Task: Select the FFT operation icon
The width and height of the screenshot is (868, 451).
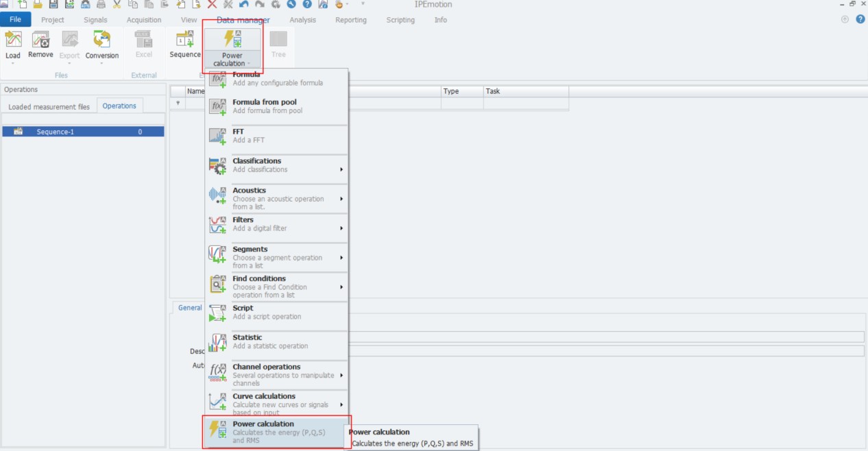Action: click(x=218, y=136)
